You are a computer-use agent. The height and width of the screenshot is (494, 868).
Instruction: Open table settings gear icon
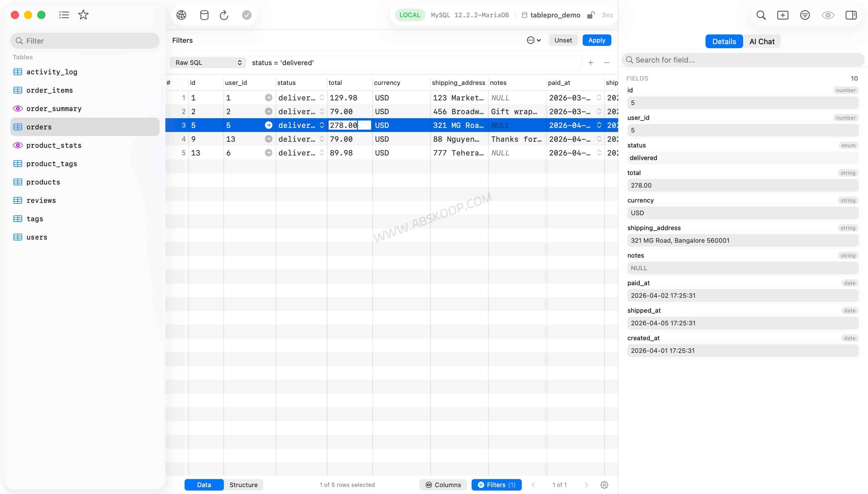[x=604, y=485]
